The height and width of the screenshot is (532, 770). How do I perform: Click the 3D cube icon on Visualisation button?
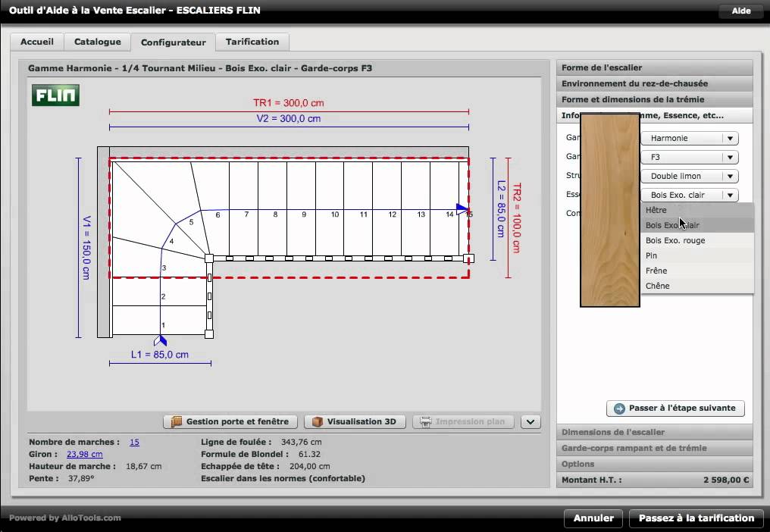[318, 421]
